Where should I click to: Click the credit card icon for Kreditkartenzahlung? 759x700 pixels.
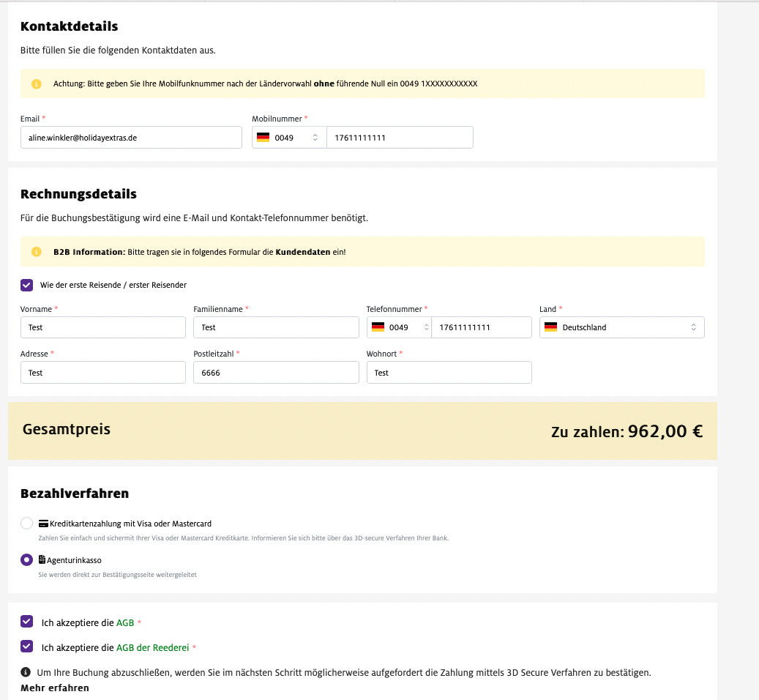point(43,524)
